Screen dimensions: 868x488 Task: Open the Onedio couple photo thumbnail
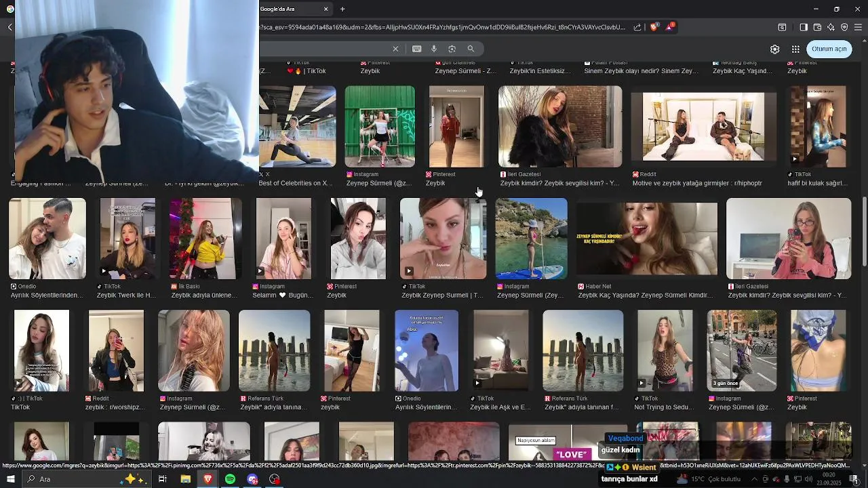point(47,239)
